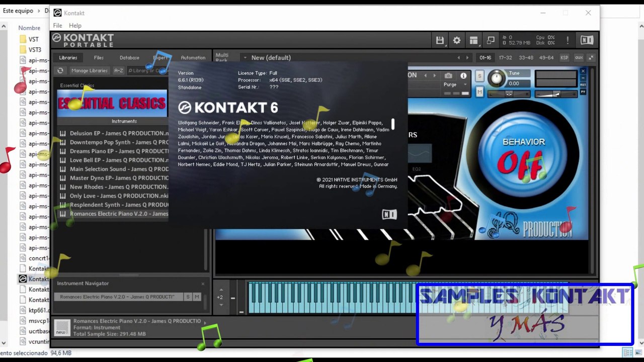Click the new instrument info thumbnail icon

[x=62, y=327]
